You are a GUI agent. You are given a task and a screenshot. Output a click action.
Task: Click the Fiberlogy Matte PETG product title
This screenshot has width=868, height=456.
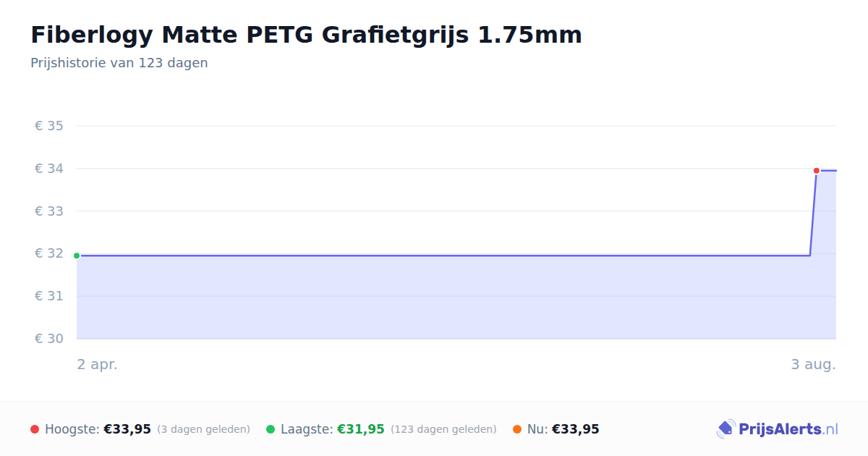tap(306, 35)
